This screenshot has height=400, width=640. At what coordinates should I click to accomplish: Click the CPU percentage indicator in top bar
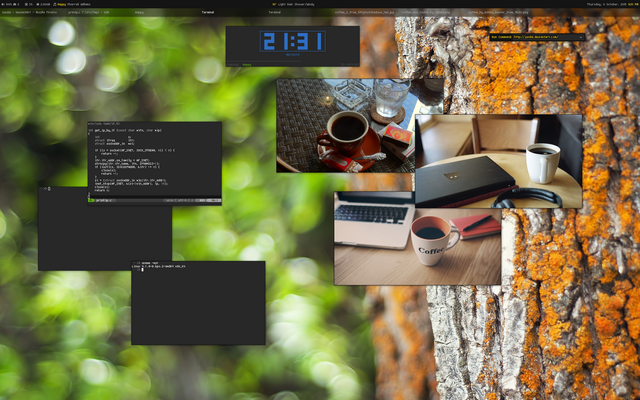29,4
